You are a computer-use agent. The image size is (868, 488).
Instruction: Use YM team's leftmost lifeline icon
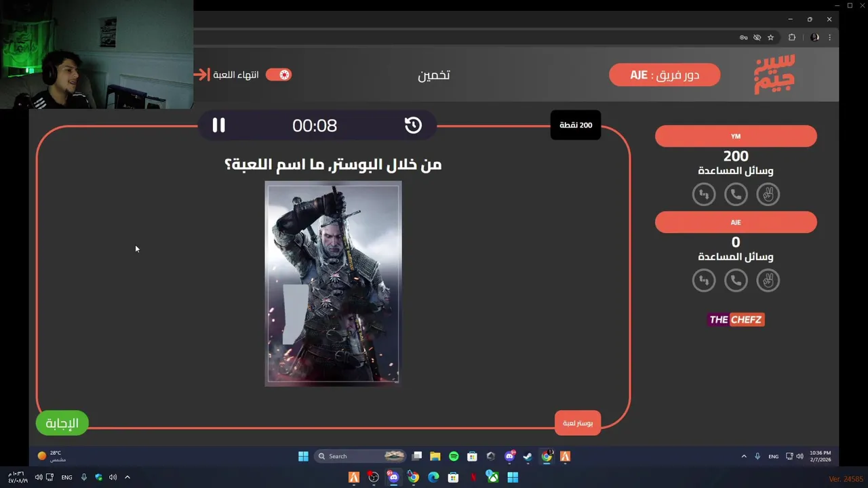click(x=704, y=195)
